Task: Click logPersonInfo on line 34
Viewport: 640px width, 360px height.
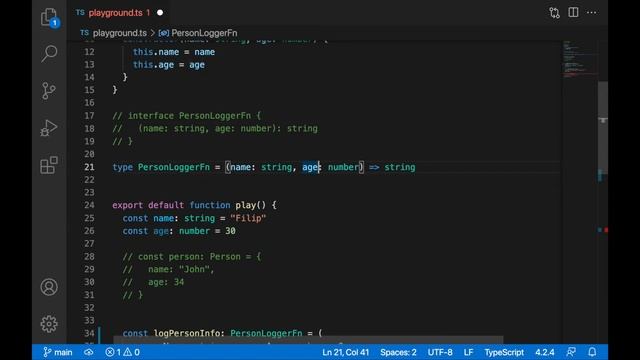Action: (187, 333)
